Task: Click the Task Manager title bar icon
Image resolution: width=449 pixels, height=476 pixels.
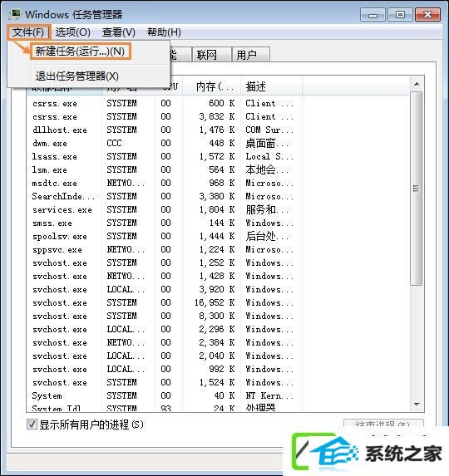Action: click(x=15, y=14)
